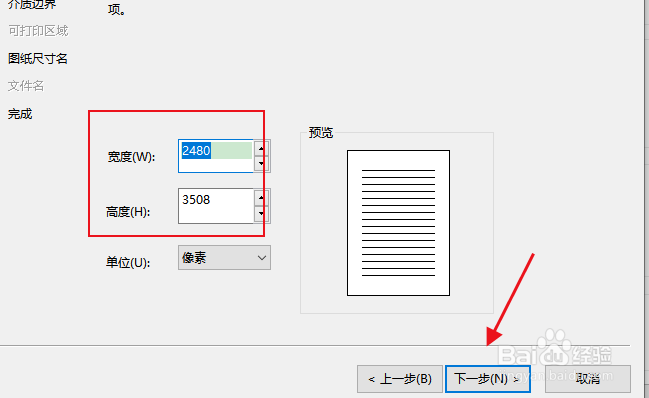Click the 高度(H): label
The image size is (649, 398).
coord(128,212)
